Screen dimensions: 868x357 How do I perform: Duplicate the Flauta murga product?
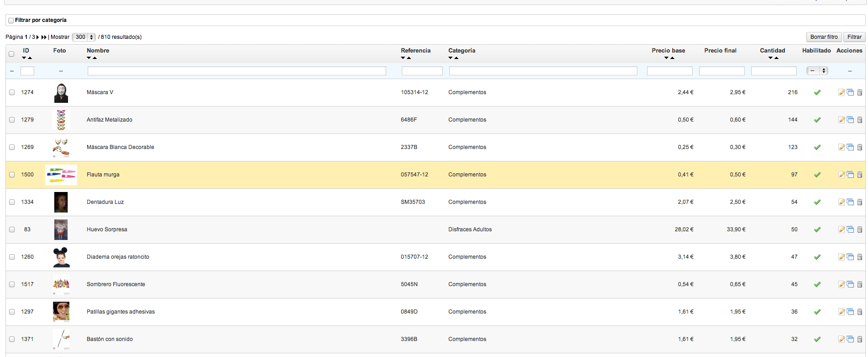click(850, 175)
